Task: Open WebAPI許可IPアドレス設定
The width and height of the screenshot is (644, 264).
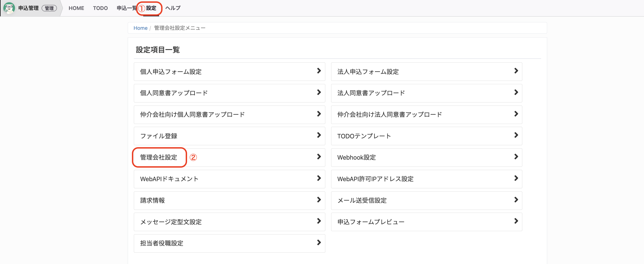Action: pyautogui.click(x=427, y=179)
